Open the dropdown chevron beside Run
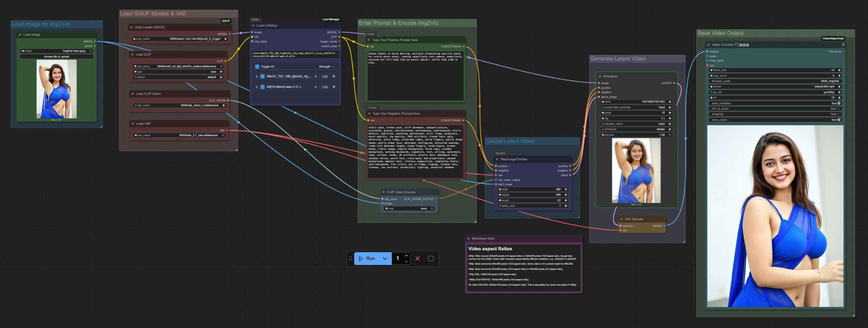This screenshot has height=328, width=868. pos(385,259)
